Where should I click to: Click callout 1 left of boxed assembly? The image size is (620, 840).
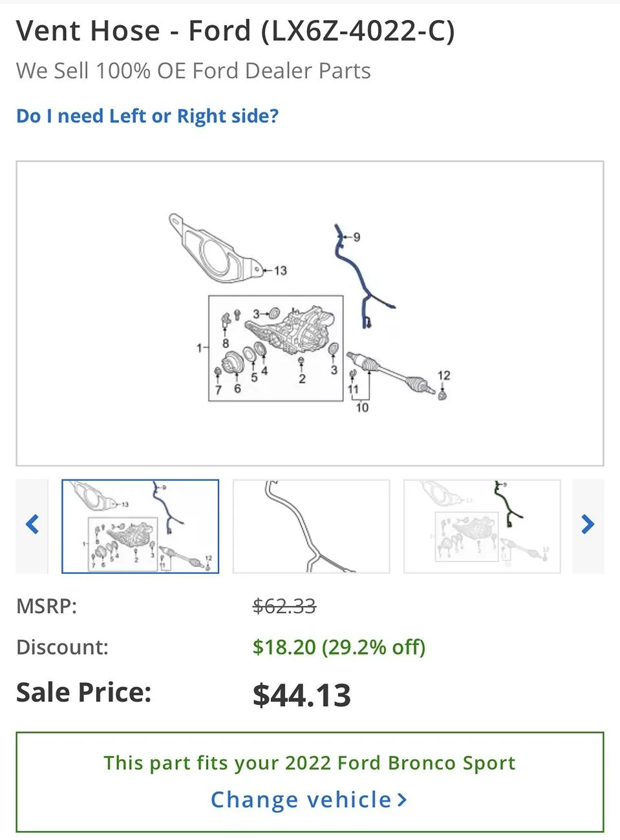click(x=199, y=348)
